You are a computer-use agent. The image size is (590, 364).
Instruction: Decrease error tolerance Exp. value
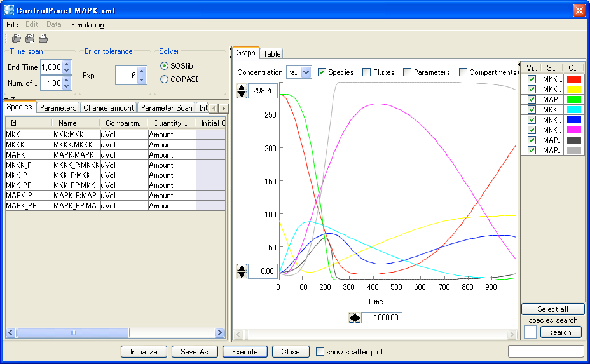point(142,79)
